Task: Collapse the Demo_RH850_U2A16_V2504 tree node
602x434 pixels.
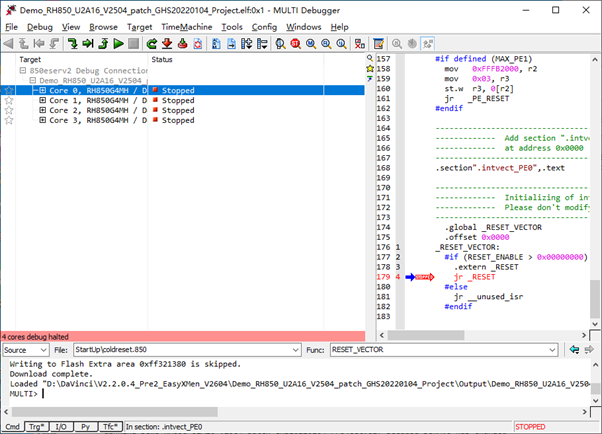Action: click(33, 80)
